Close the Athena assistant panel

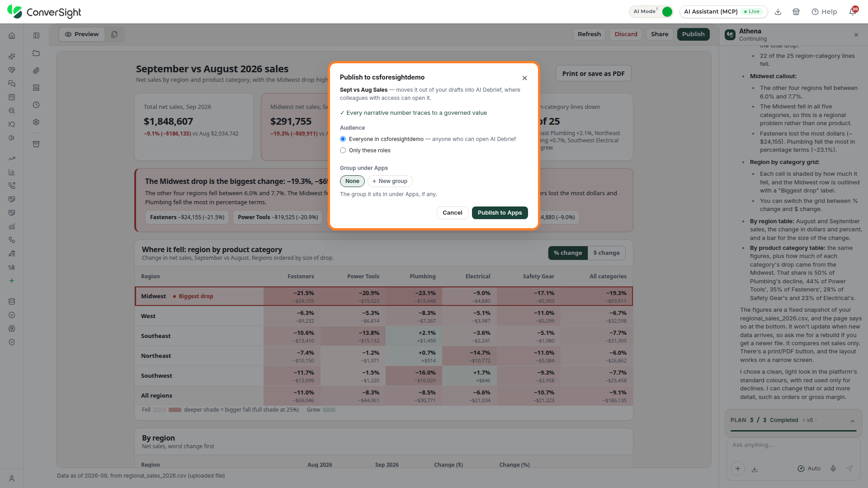click(x=856, y=35)
